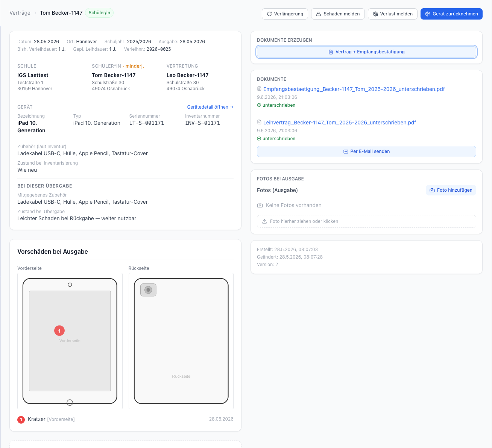Click the front camera dot on Vorderseite
Image resolution: width=492 pixels, height=448 pixels.
70,285
